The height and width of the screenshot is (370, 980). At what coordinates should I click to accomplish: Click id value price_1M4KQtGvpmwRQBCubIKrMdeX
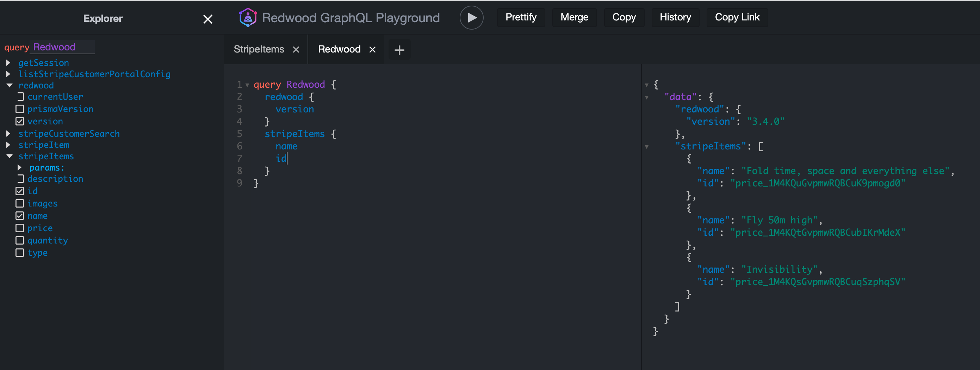click(x=818, y=233)
